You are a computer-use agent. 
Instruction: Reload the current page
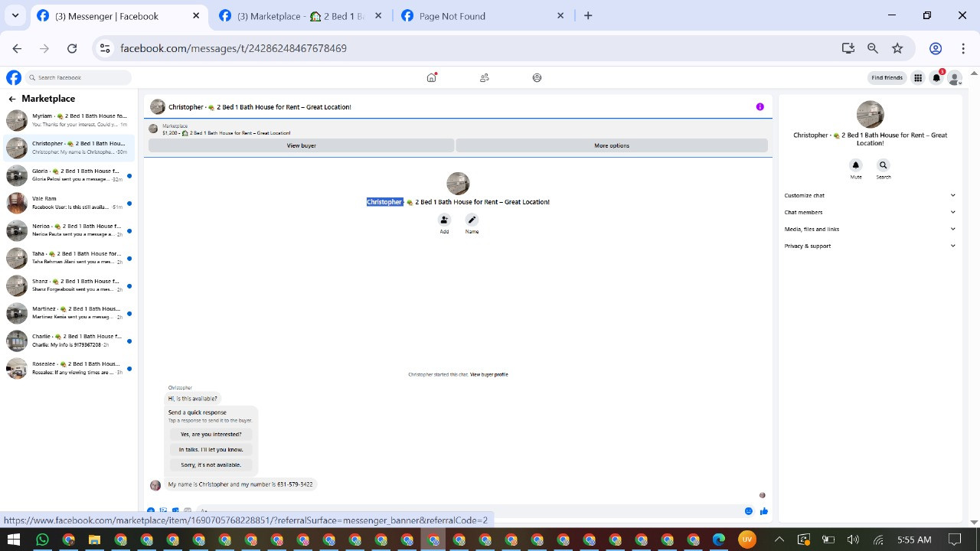72,48
